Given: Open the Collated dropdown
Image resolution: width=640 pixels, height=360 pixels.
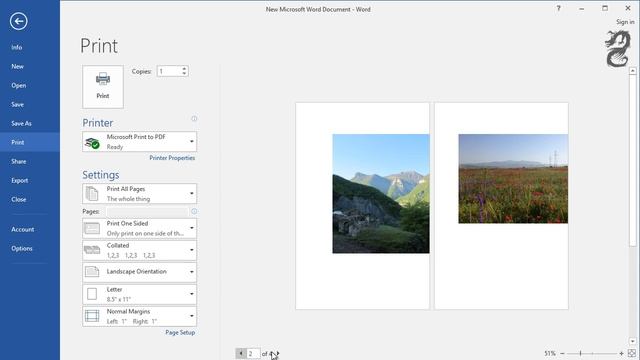Looking at the screenshot, I should coord(140,250).
